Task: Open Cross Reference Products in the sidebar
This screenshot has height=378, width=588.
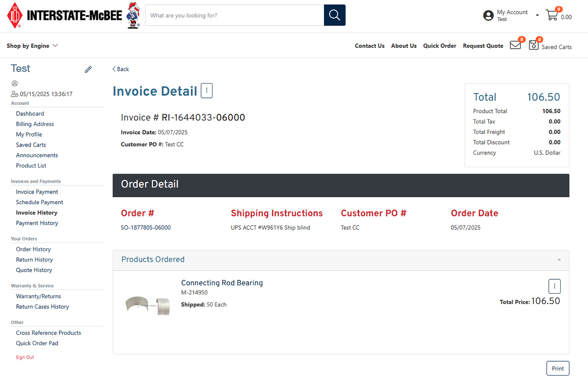Action: pos(48,333)
